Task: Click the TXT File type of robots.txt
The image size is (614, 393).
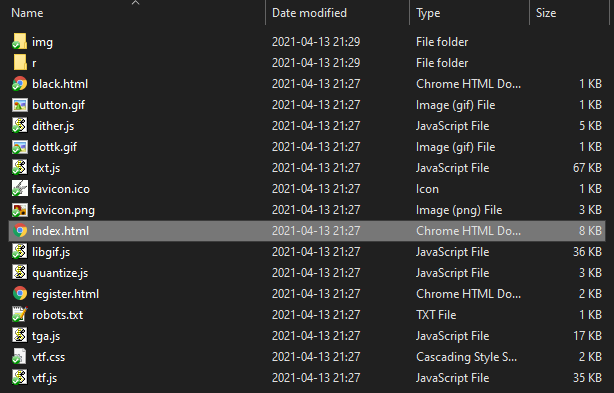Action: pos(436,315)
